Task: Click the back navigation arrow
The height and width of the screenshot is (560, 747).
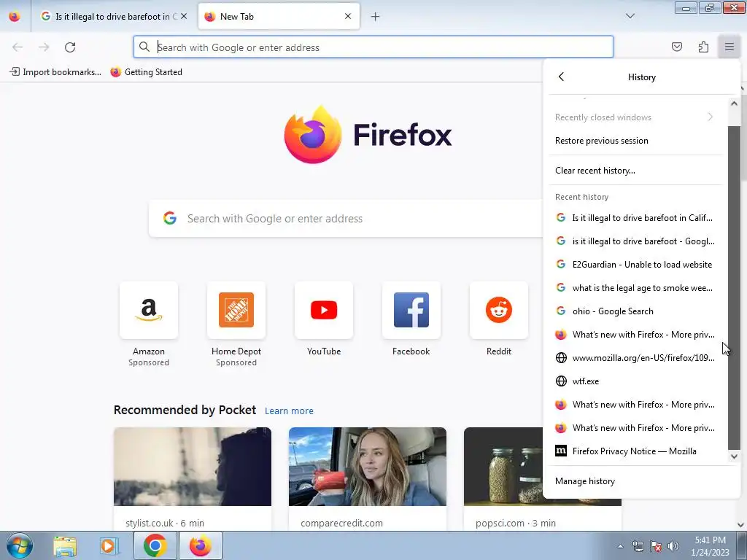Action: click(x=18, y=47)
